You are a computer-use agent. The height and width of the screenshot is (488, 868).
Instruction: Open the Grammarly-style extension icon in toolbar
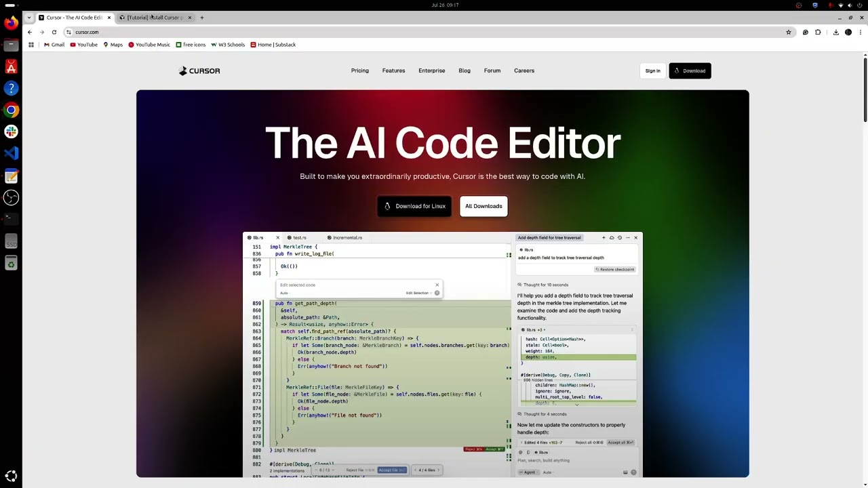pyautogui.click(x=806, y=32)
